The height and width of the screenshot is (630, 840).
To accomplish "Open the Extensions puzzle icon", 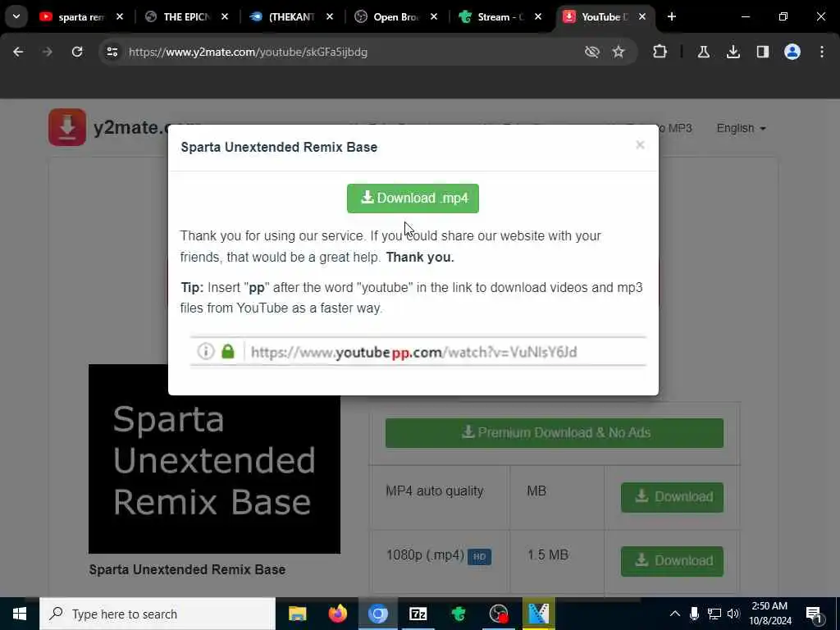I will 660,52.
